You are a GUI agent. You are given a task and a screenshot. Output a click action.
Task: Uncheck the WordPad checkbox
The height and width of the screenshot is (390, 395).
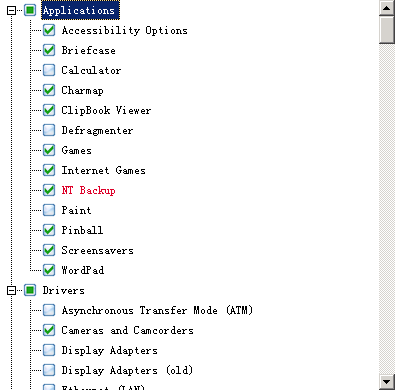(49, 270)
